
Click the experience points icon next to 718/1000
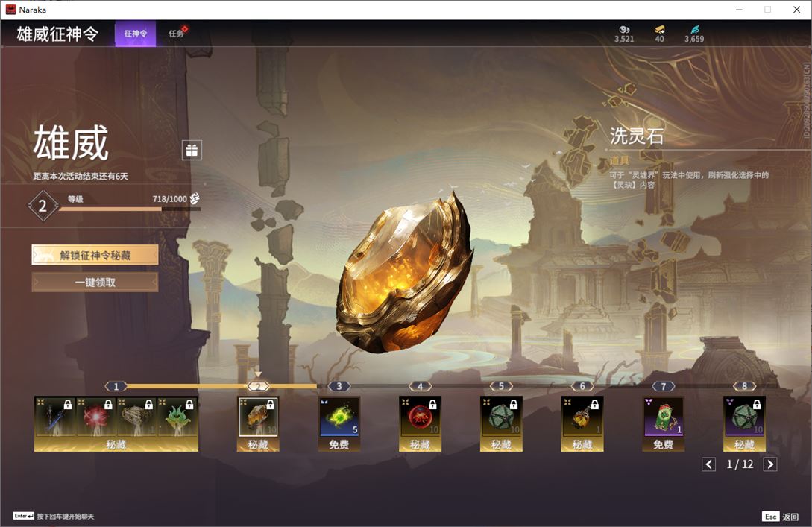(x=195, y=198)
